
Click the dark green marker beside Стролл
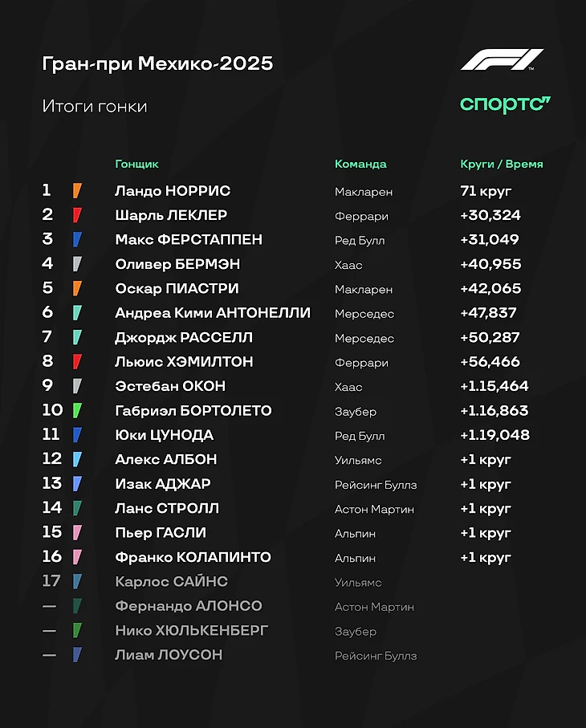coord(77,508)
